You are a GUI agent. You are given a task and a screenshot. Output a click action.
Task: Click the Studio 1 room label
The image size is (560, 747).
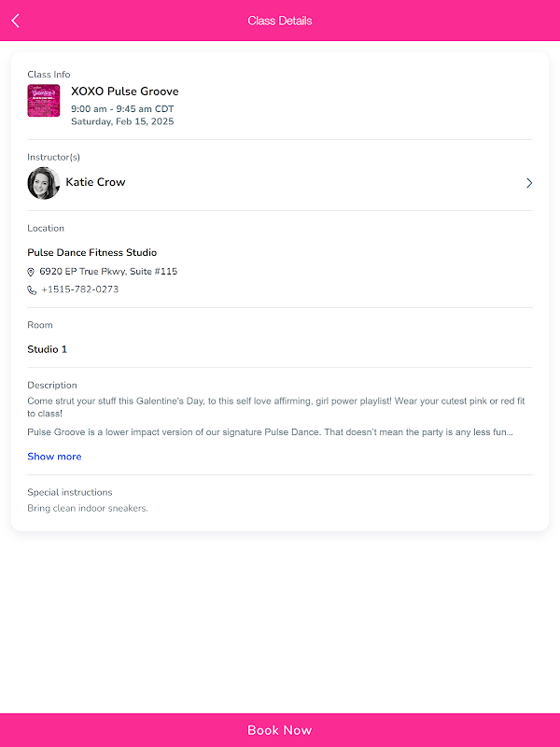point(47,349)
